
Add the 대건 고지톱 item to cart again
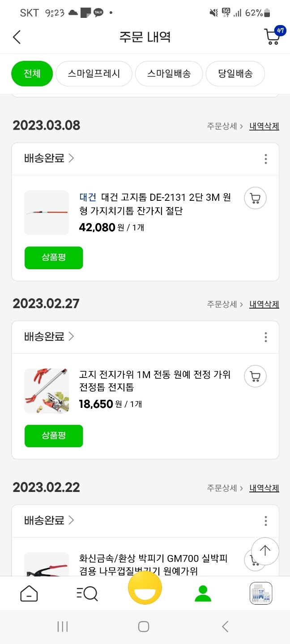tap(255, 198)
